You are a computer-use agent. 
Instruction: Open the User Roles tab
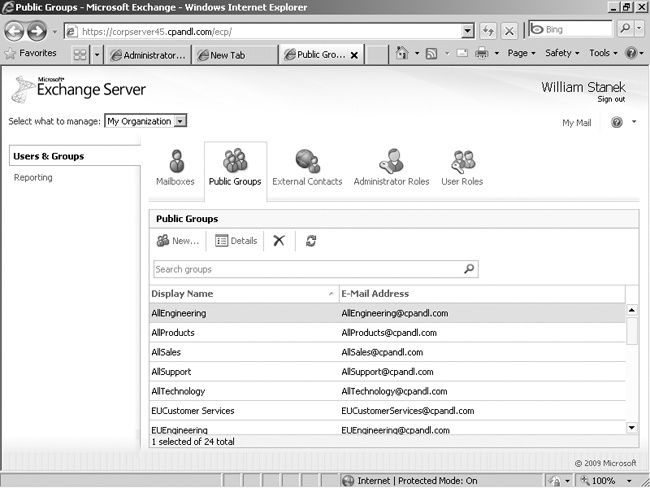coord(462,168)
